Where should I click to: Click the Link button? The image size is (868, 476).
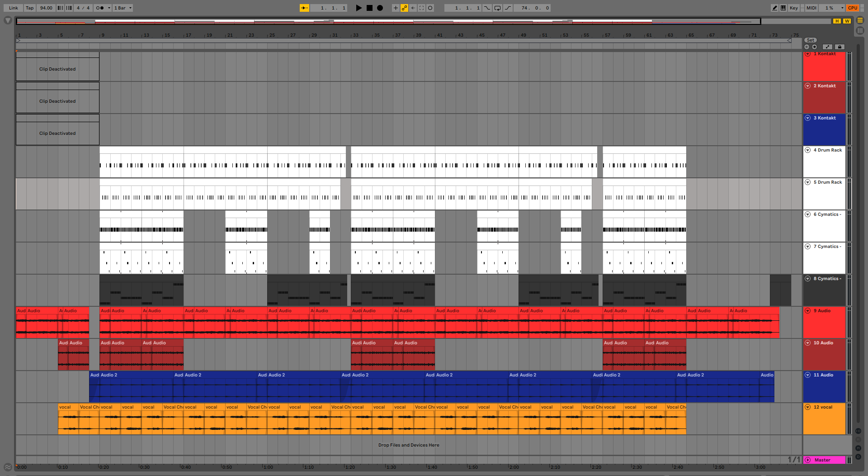pos(14,8)
